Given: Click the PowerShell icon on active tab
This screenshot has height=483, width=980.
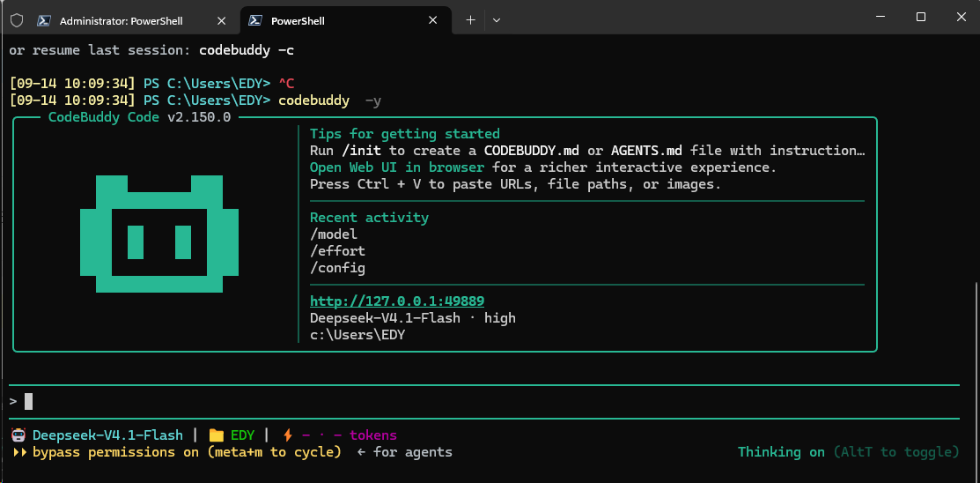Looking at the screenshot, I should 255,20.
